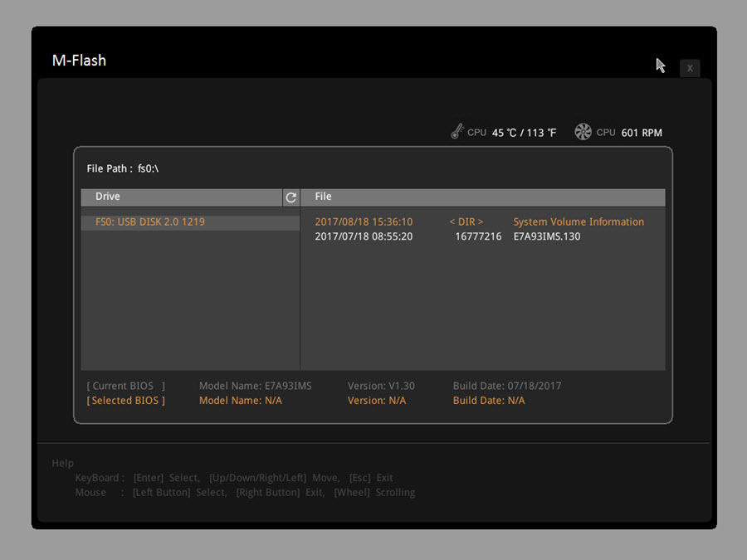
Task: Close M-Flash with the X button
Action: click(x=690, y=68)
